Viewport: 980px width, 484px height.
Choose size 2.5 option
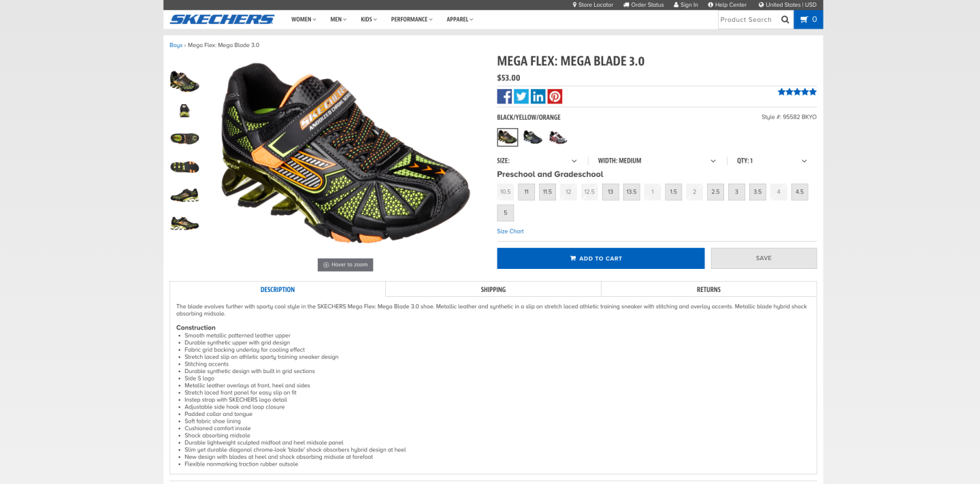coord(715,192)
